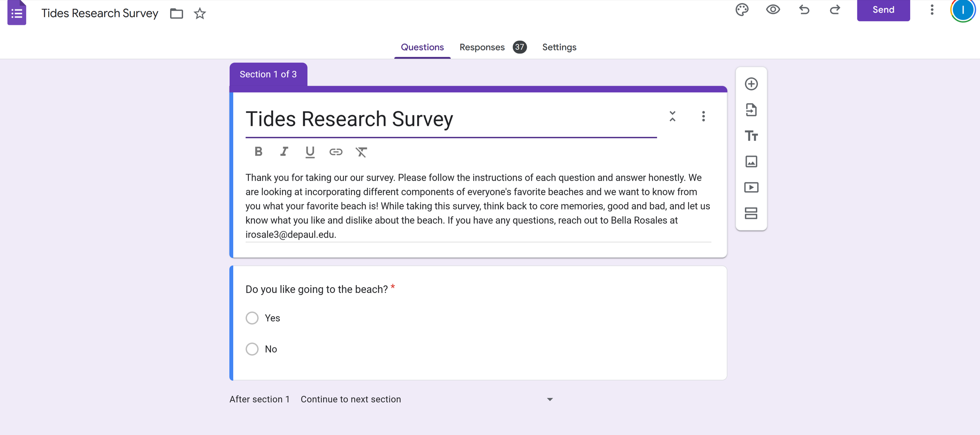Click the Add question plus icon
This screenshot has width=980, height=435.
tap(751, 84)
